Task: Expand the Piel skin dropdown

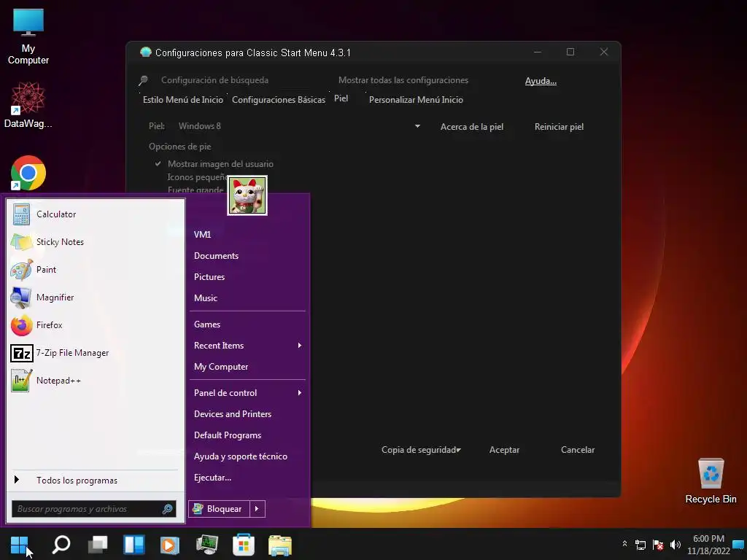Action: [x=417, y=126]
